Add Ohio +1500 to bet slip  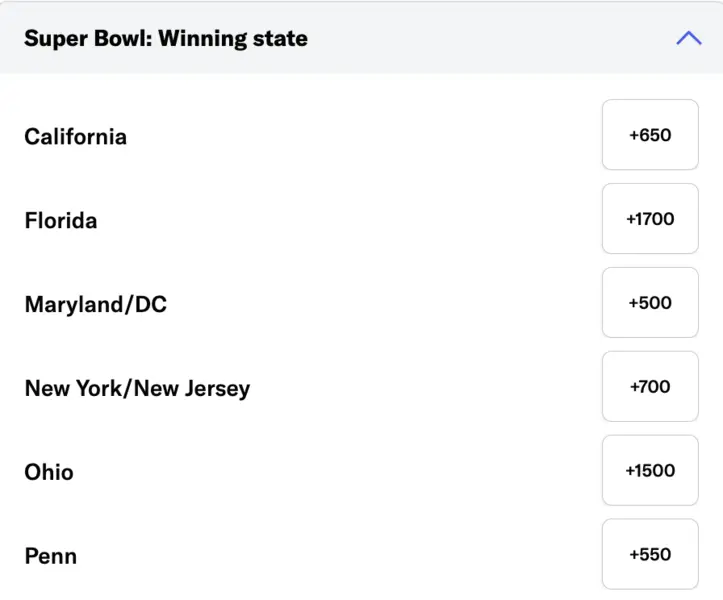(650, 471)
